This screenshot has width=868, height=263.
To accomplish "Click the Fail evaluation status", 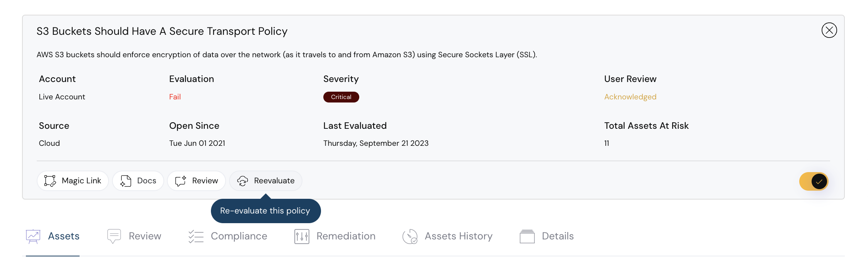I will [x=175, y=97].
